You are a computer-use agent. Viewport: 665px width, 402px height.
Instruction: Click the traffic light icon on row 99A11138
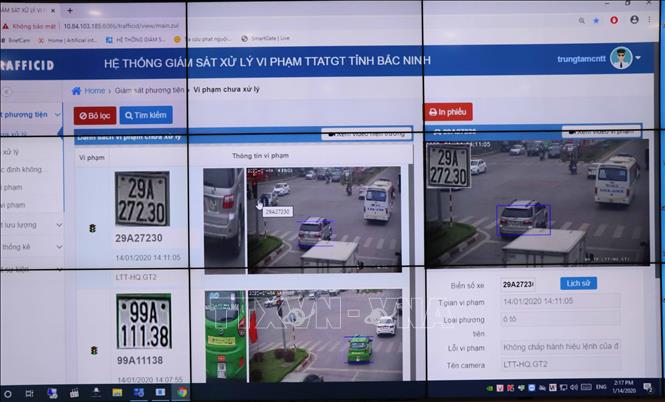point(94,351)
